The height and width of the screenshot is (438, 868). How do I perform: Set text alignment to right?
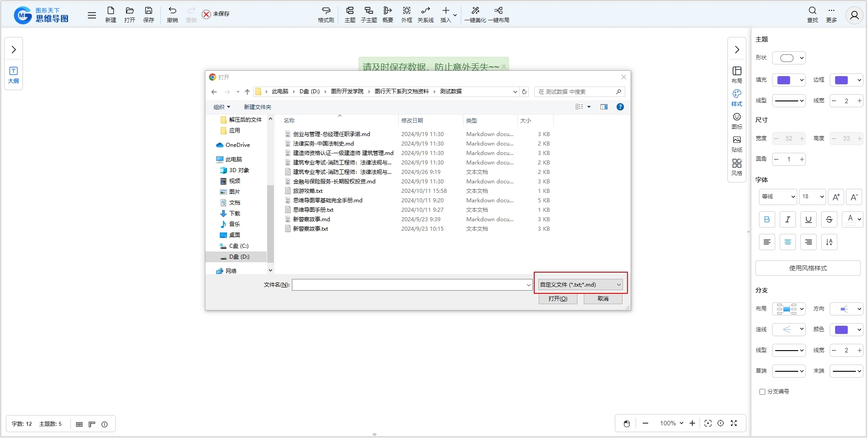(x=808, y=242)
